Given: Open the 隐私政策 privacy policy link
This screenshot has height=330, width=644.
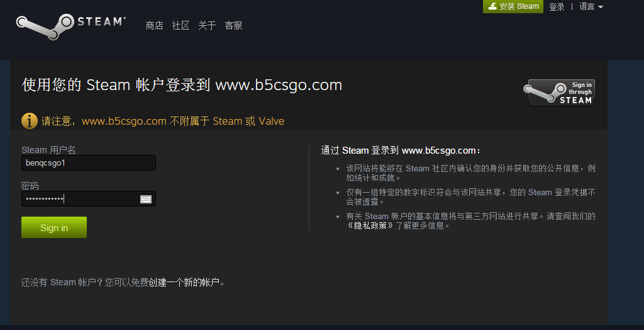Looking at the screenshot, I should click(371, 225).
